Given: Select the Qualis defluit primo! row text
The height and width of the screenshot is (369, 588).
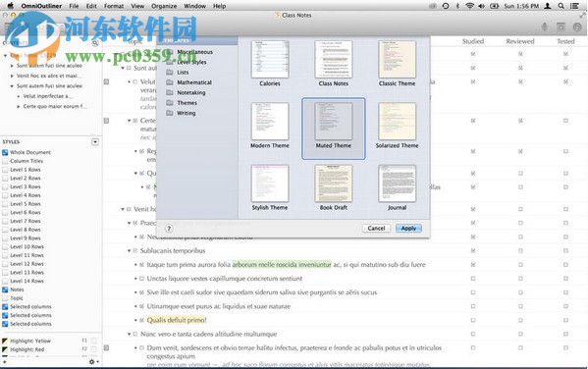Looking at the screenshot, I should tap(177, 320).
